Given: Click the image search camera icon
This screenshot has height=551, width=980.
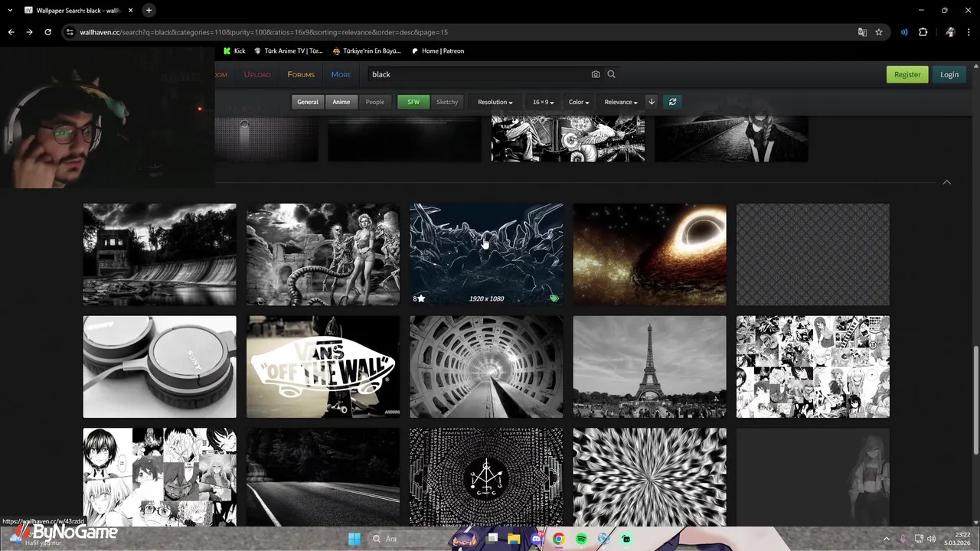Looking at the screenshot, I should (596, 74).
